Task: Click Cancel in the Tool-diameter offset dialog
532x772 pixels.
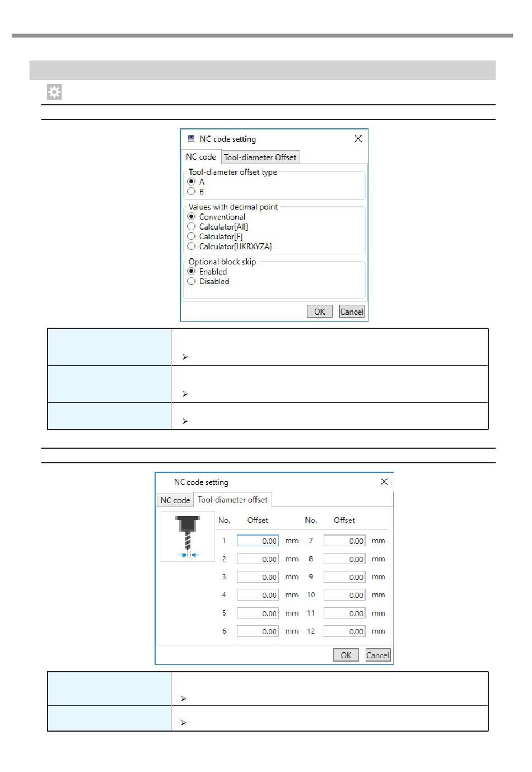Action: click(x=378, y=655)
